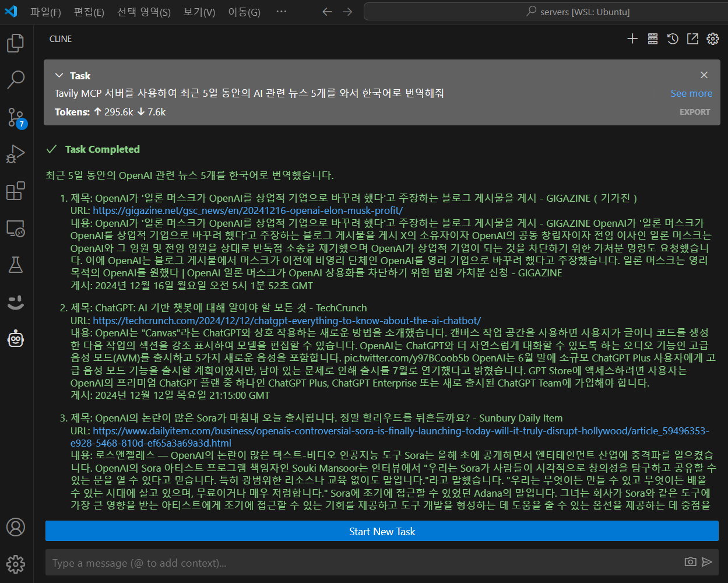
Task: Open Source Control view with 7 badge
Action: pos(16,117)
